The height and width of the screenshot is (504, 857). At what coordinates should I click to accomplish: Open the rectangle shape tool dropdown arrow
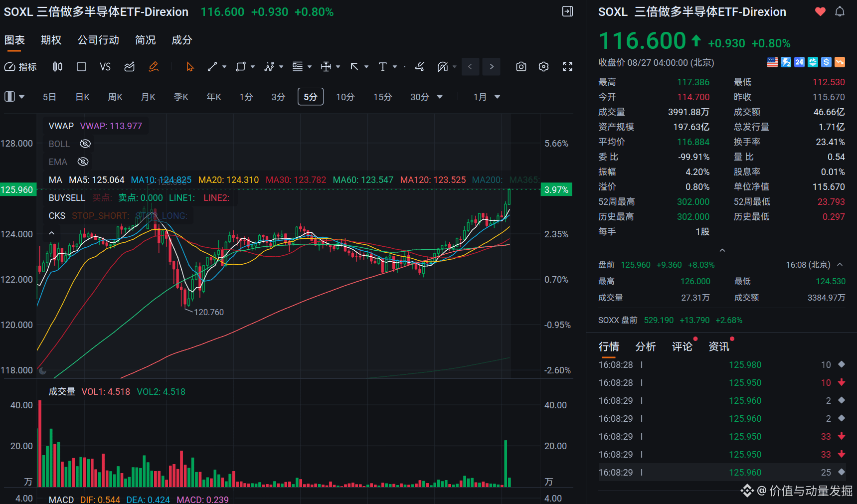253,67
